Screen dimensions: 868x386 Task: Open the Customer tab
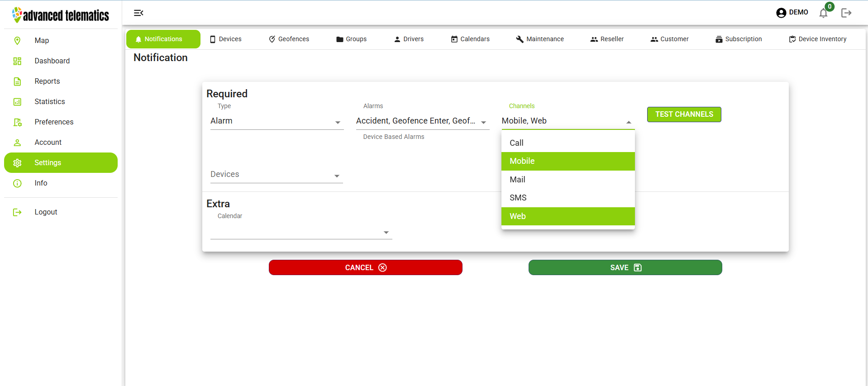point(669,39)
